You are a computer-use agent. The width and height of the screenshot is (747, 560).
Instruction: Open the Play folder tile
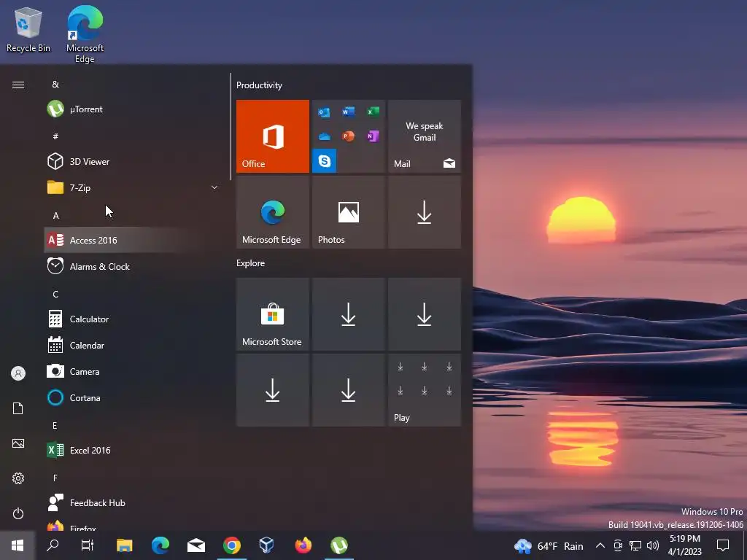(x=425, y=390)
